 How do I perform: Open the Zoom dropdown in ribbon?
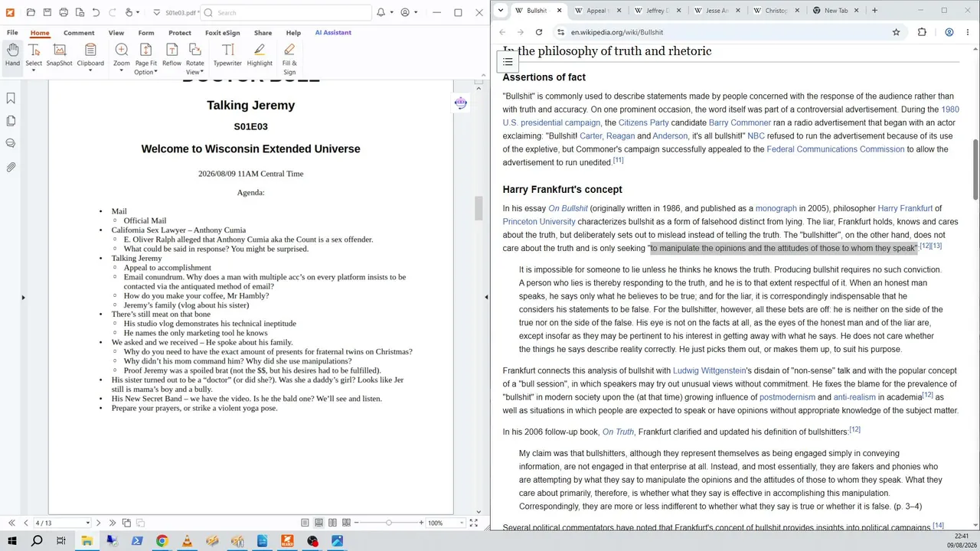coord(121,71)
